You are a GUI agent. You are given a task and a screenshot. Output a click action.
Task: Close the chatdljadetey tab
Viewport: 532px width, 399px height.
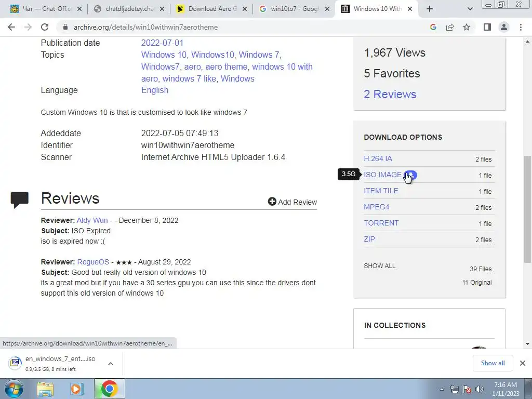[162, 9]
